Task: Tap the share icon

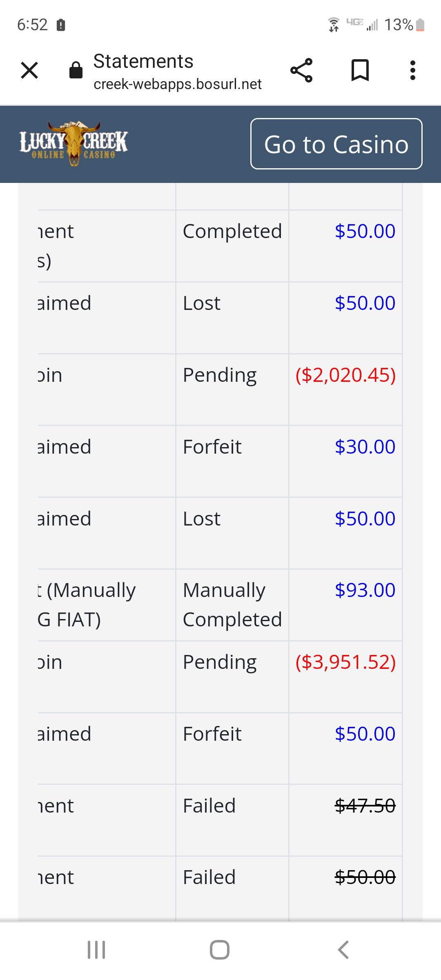Action: click(301, 70)
